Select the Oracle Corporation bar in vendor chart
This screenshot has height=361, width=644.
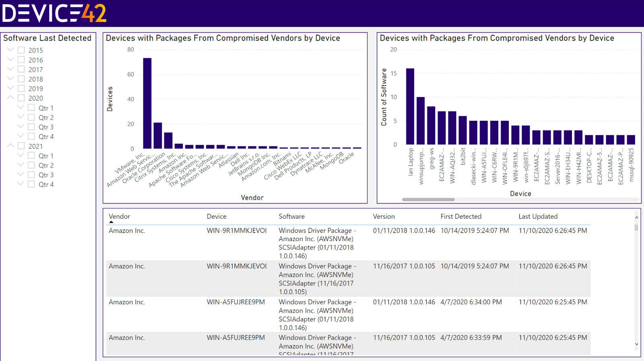pyautogui.click(x=168, y=141)
